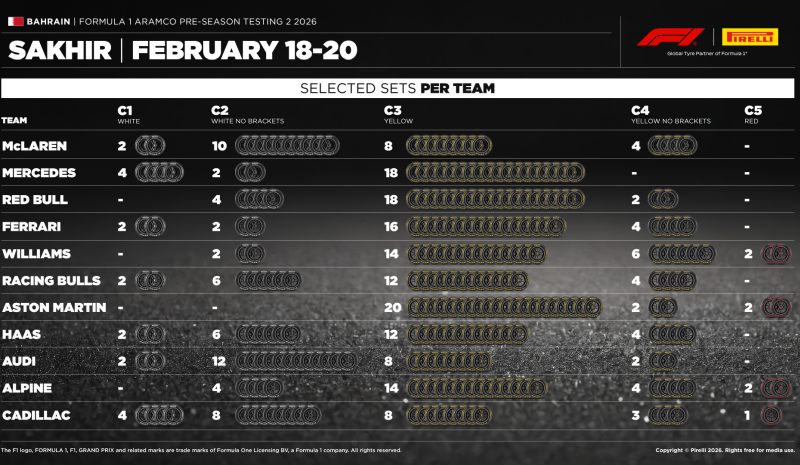800x465 pixels.
Task: Select the C1 White column header
Action: (x=126, y=114)
